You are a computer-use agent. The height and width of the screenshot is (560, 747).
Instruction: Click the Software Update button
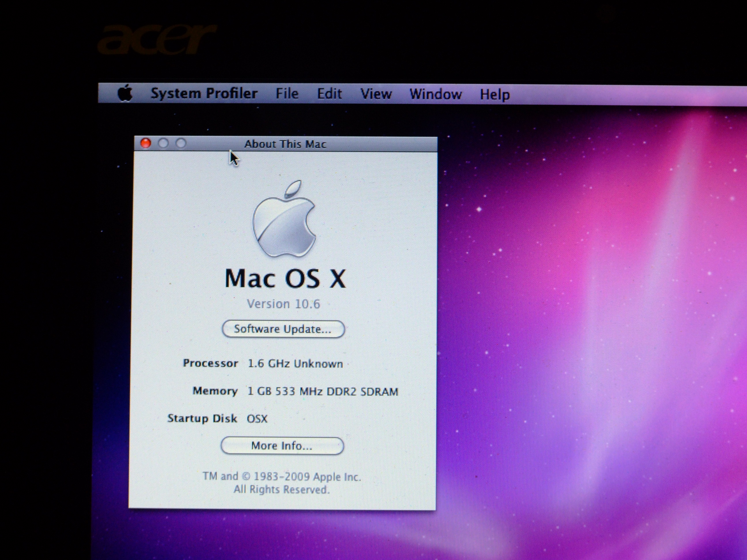pos(283,329)
